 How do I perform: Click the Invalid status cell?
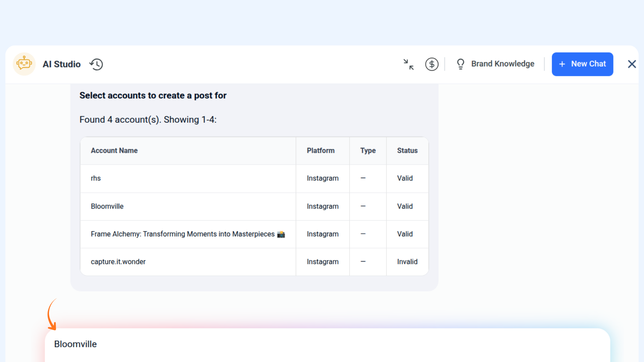[x=407, y=262]
